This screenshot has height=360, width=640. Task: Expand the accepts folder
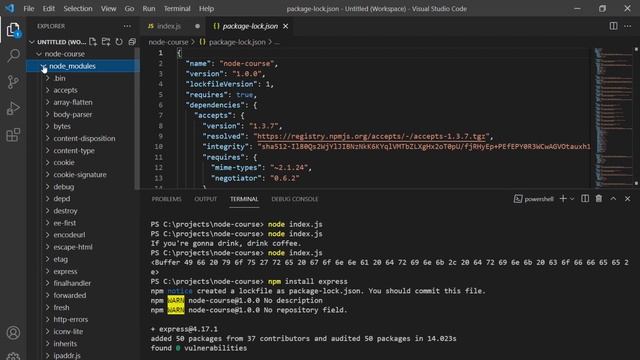coord(48,90)
